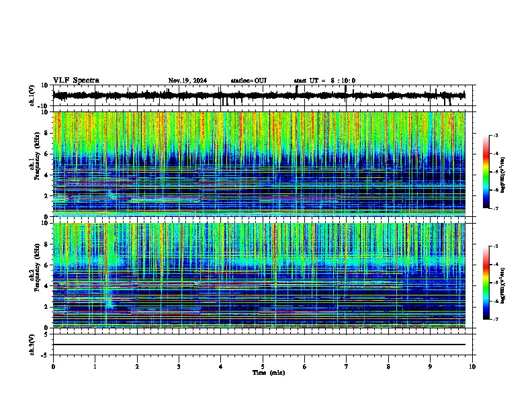
Task: Click the "10" tick on time axis
Action: [472, 367]
